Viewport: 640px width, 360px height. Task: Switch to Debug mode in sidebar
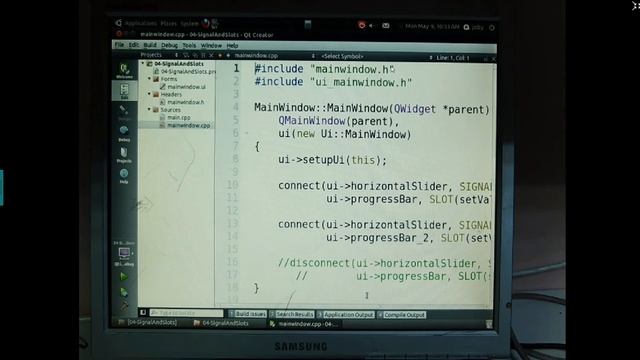coord(124,133)
